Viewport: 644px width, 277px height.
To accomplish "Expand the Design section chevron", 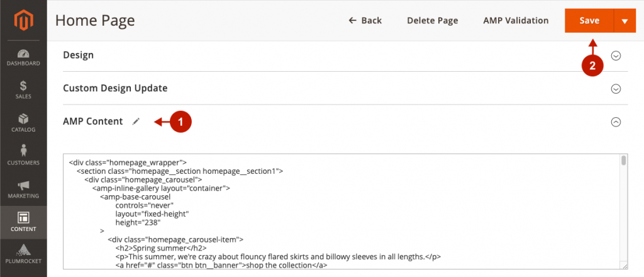I will point(616,55).
